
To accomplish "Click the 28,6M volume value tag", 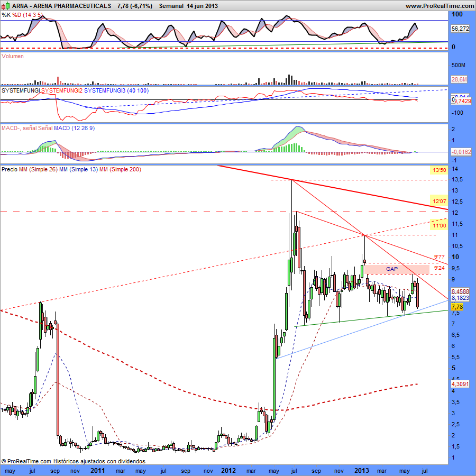I will click(459, 79).
